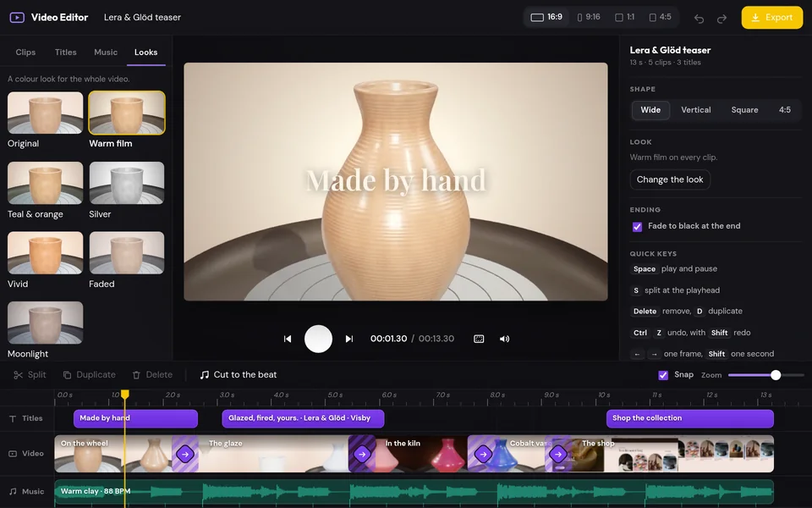This screenshot has width=812, height=508.
Task: Open the Music tab
Action: pyautogui.click(x=106, y=52)
